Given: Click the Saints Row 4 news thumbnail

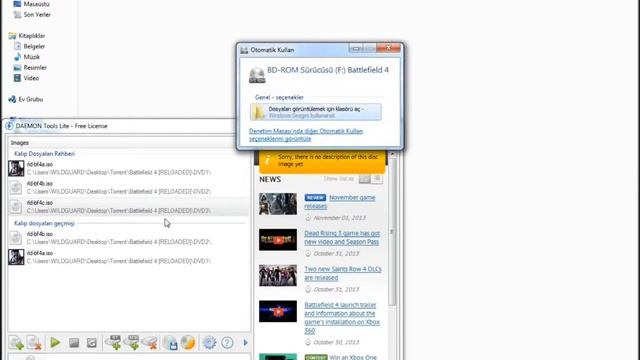Looking at the screenshot, I should (278, 276).
